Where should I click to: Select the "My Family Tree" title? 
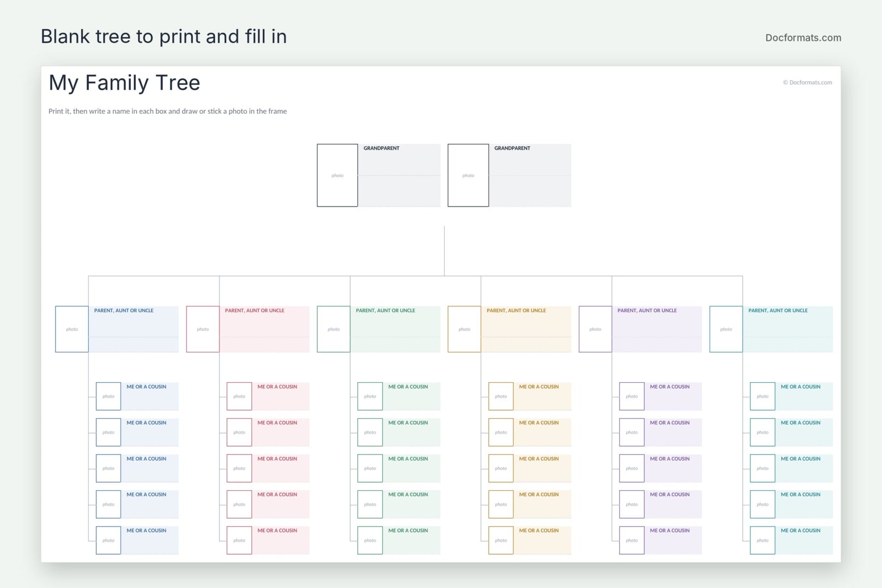[x=124, y=83]
